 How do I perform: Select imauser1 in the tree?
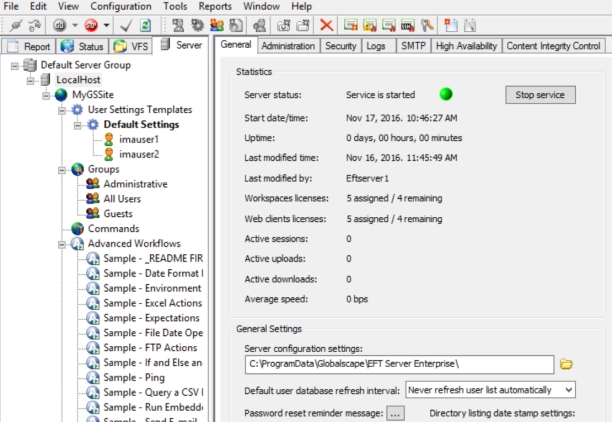139,140
